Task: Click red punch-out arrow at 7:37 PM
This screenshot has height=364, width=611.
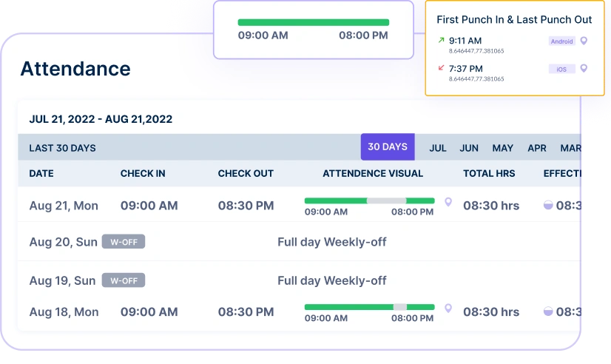Action: [442, 69]
